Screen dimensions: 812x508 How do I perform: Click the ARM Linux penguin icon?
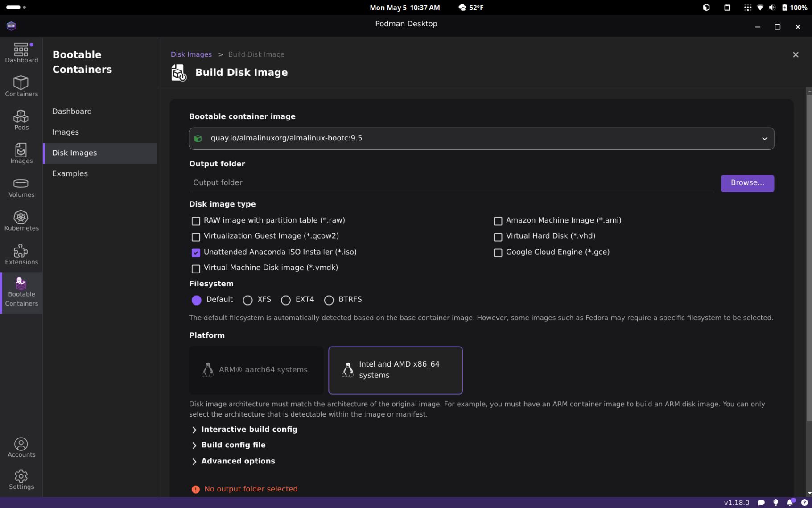click(x=208, y=370)
